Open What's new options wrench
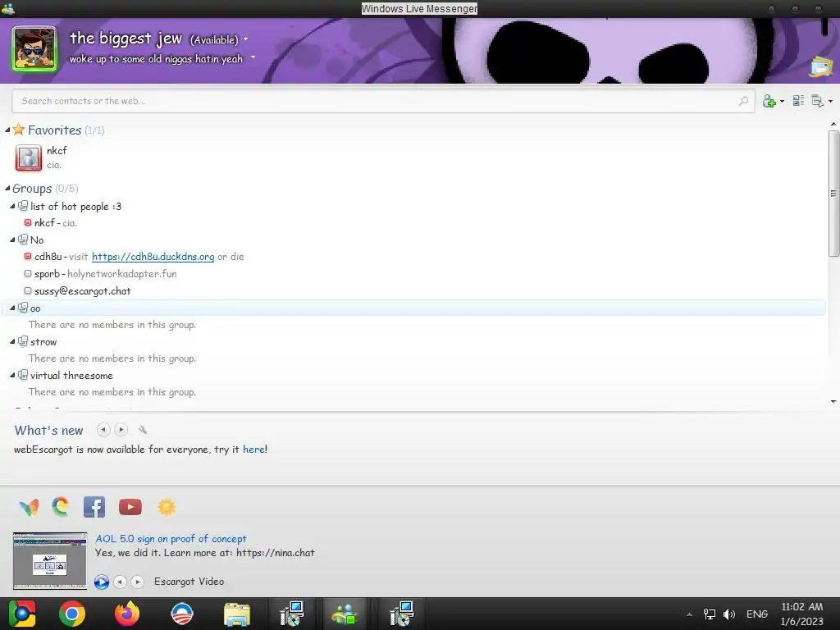 143,430
